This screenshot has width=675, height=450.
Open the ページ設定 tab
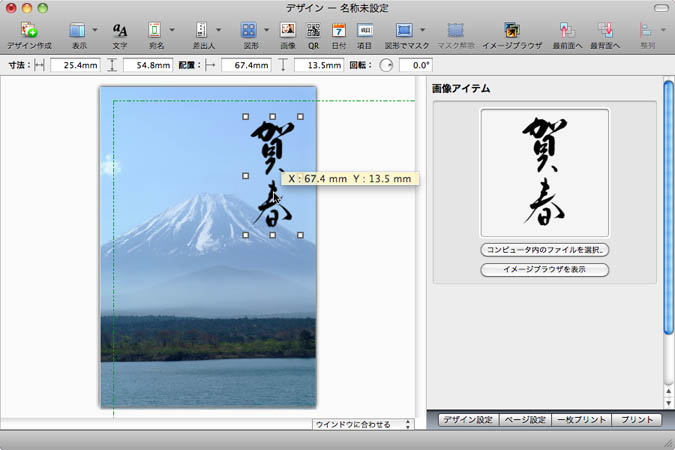pyautogui.click(x=524, y=421)
